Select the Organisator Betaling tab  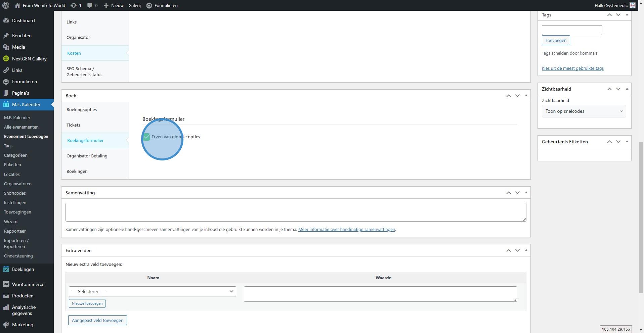(87, 156)
